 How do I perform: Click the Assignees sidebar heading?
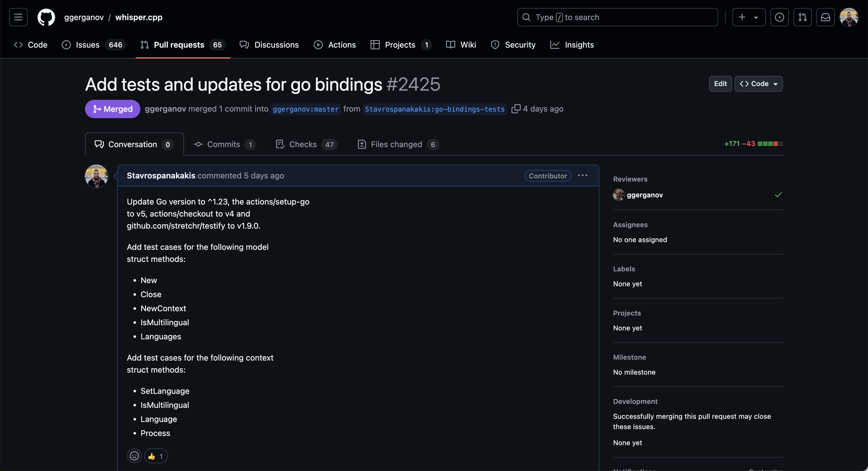click(630, 224)
